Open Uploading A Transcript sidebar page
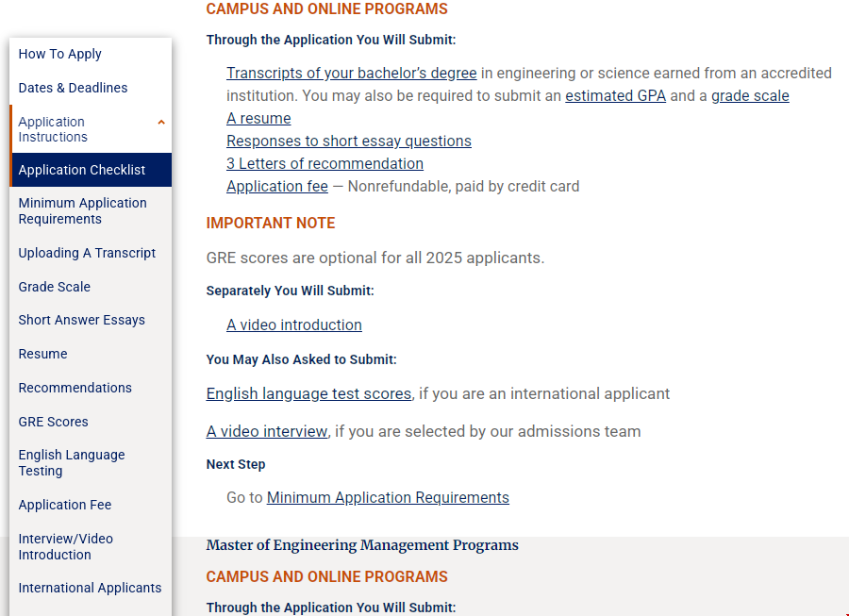 [87, 253]
